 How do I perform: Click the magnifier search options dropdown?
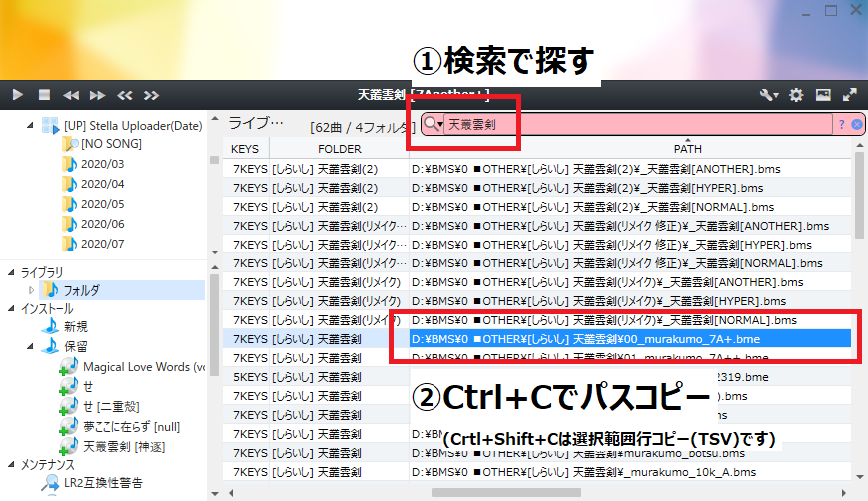[433, 124]
